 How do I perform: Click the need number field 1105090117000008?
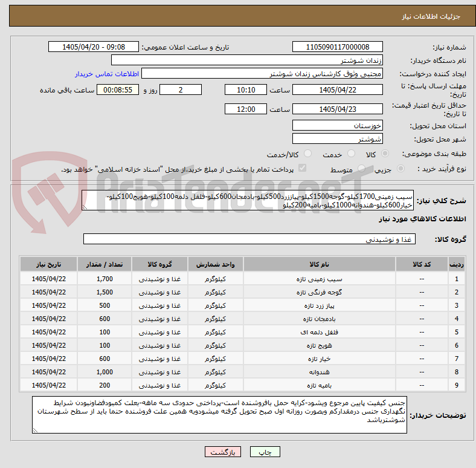[337, 47]
